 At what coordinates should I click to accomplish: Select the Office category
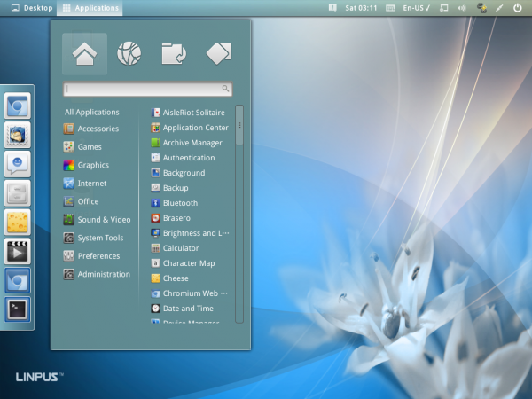tap(81, 201)
